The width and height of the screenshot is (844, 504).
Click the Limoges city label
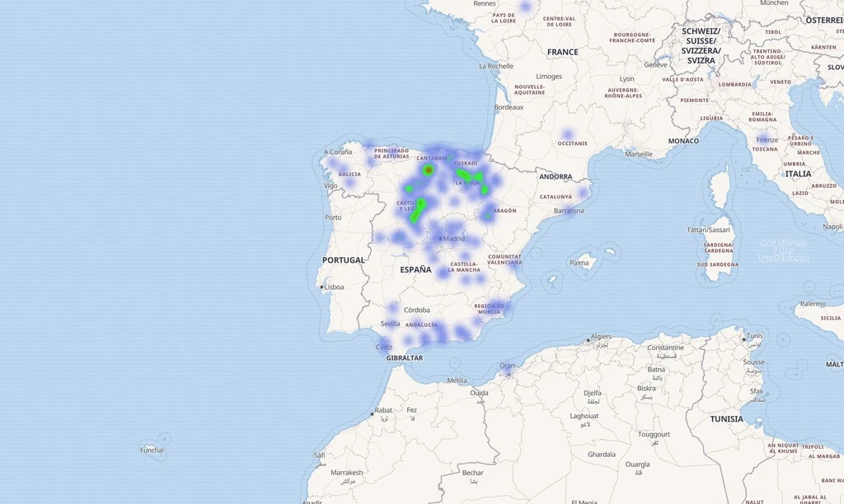point(548,77)
